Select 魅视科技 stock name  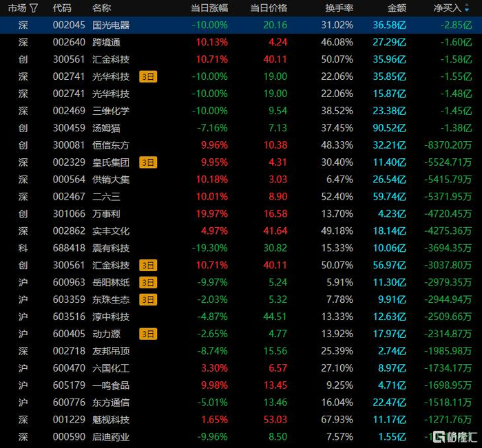tap(111, 420)
